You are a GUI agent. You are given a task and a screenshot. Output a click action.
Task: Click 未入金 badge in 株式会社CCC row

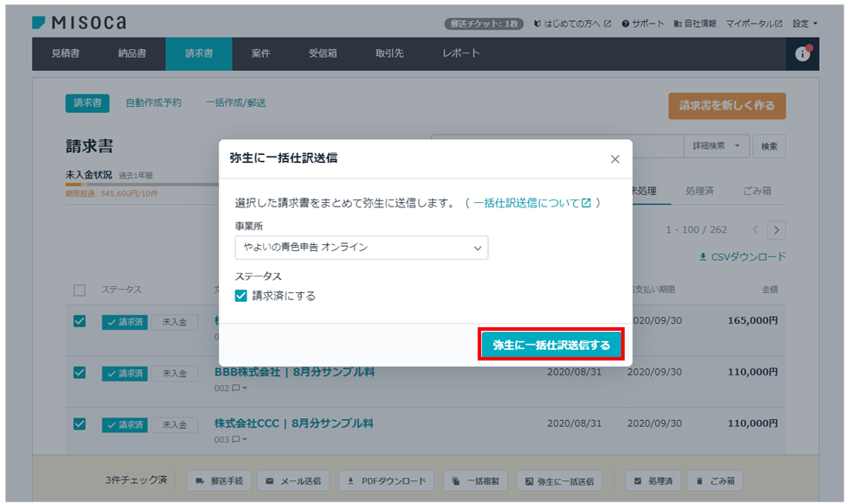pos(174,424)
